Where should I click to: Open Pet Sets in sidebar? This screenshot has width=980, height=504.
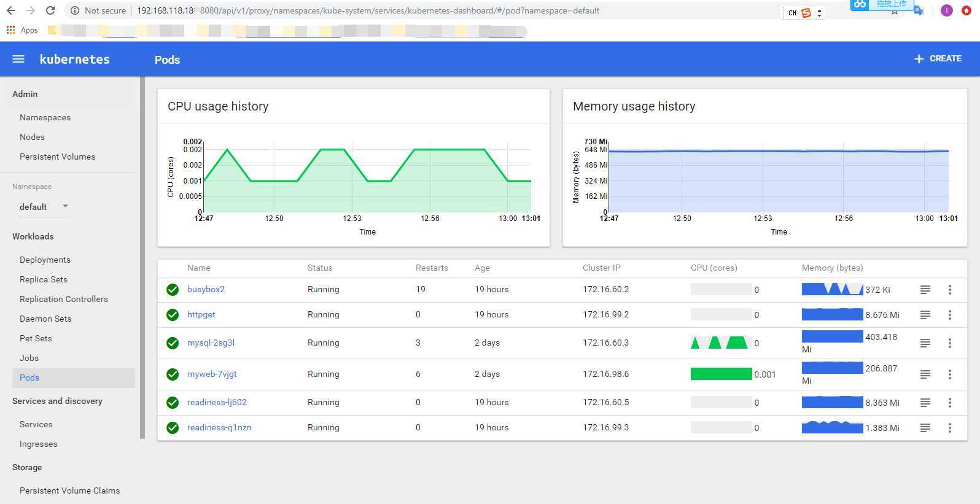[36, 338]
